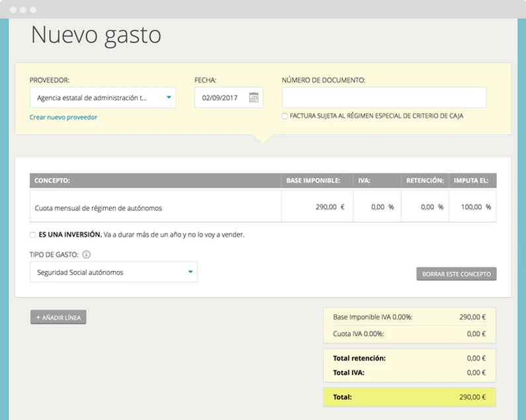526x420 pixels.
Task: Follow the Crear nuevo proveedor link
Action: tap(64, 117)
